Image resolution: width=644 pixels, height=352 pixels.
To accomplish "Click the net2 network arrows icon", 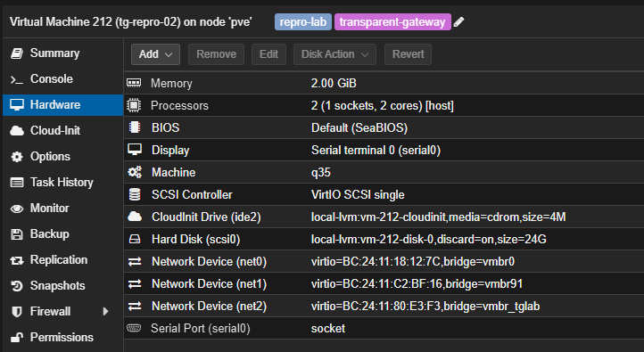I will [x=135, y=306].
